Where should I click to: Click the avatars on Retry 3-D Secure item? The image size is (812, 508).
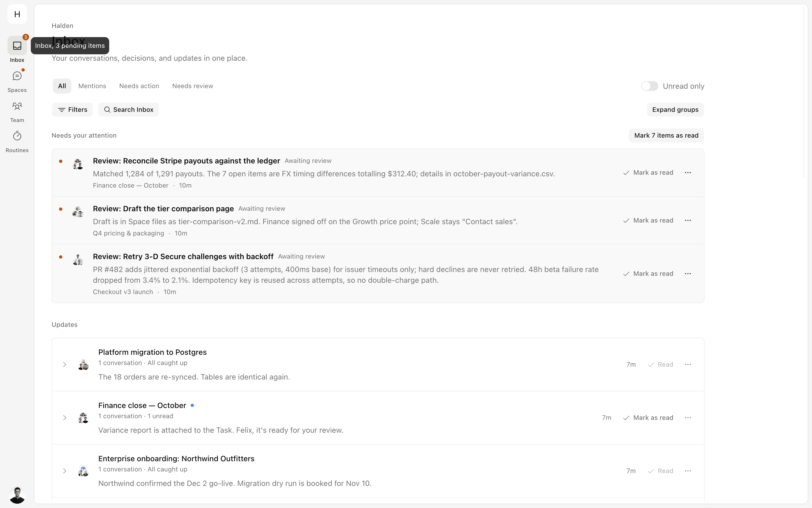(x=78, y=260)
